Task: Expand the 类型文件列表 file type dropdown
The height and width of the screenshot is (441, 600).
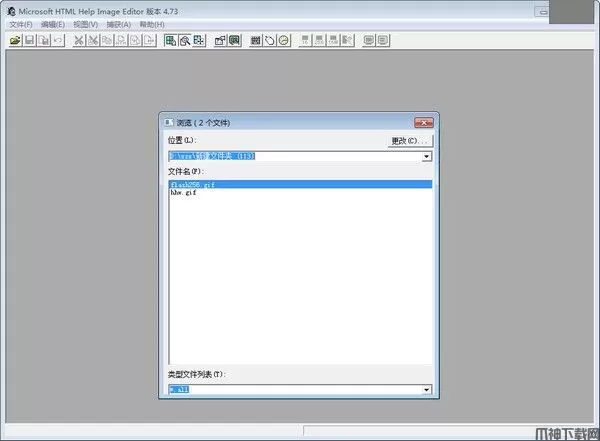Action: pos(426,389)
